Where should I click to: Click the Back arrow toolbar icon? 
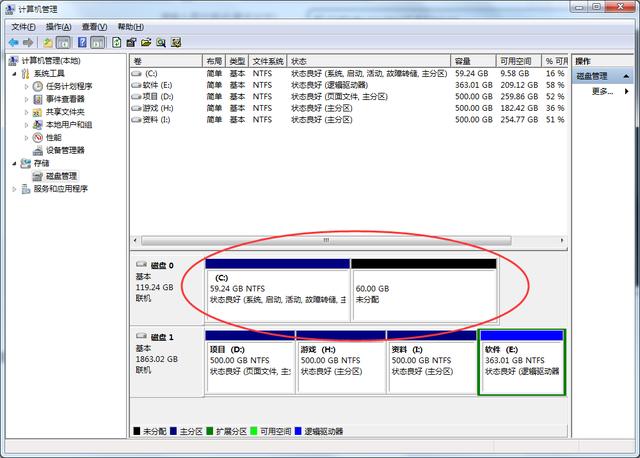coord(13,43)
